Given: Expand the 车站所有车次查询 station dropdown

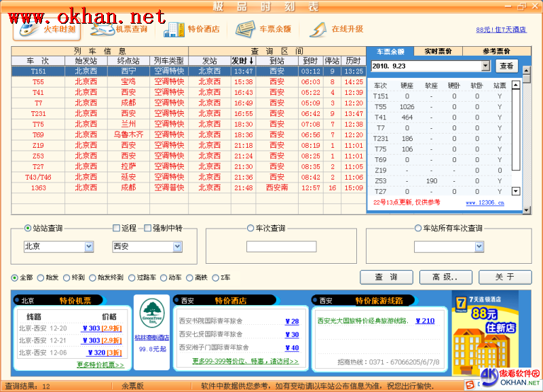Looking at the screenshot, I should (x=479, y=246).
